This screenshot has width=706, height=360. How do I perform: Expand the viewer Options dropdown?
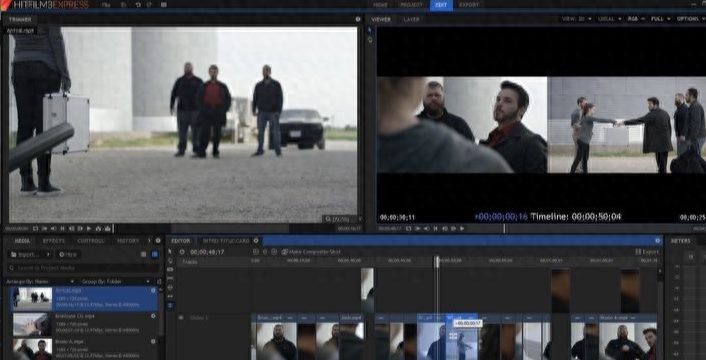point(690,19)
